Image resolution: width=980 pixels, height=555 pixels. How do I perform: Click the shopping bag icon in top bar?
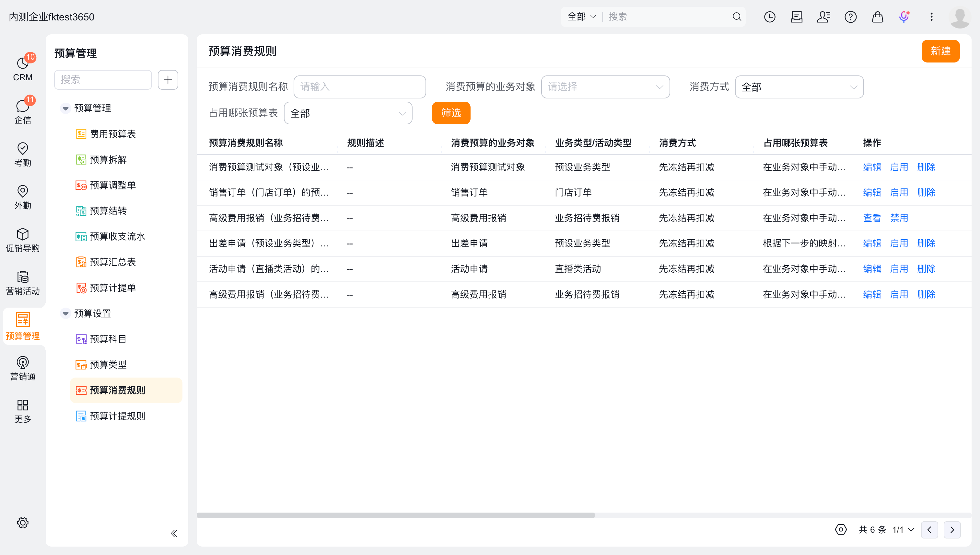coord(877,17)
